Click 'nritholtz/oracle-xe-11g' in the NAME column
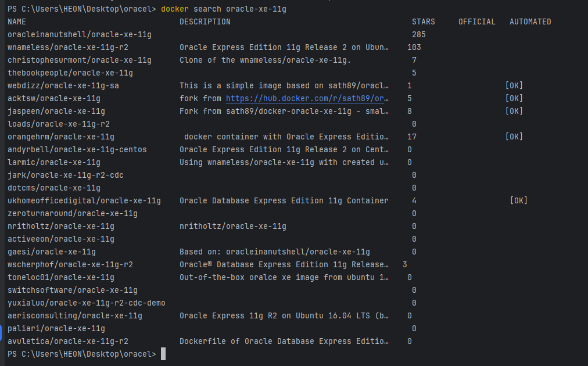The image size is (588, 366). [61, 226]
